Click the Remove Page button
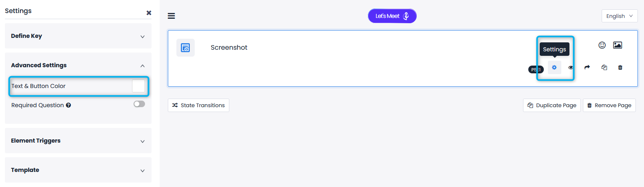The width and height of the screenshot is (644, 187). (609, 105)
